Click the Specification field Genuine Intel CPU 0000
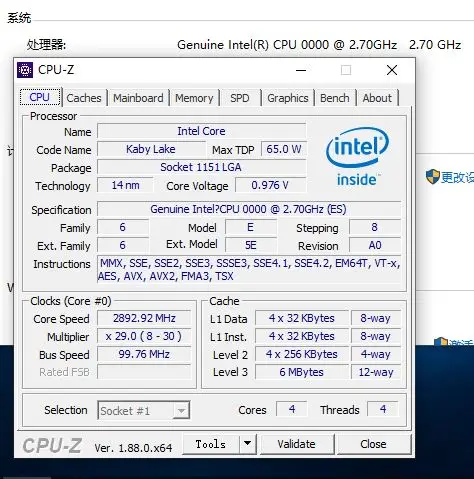This screenshot has width=474, height=479. click(x=249, y=209)
